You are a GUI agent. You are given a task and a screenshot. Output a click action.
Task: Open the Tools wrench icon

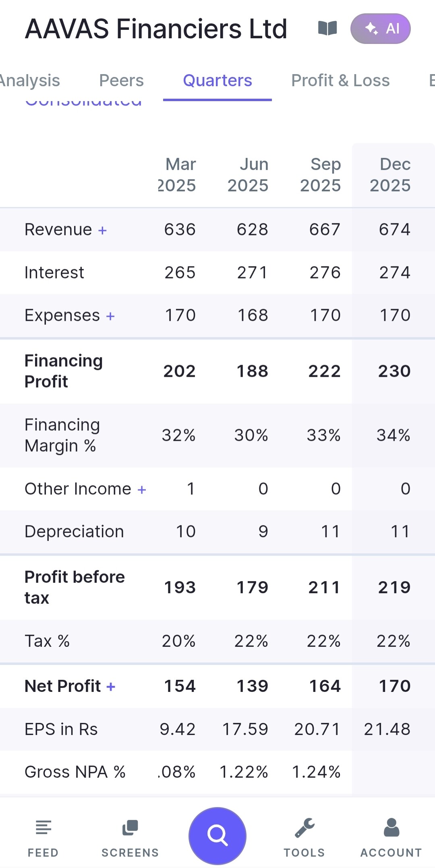(304, 836)
